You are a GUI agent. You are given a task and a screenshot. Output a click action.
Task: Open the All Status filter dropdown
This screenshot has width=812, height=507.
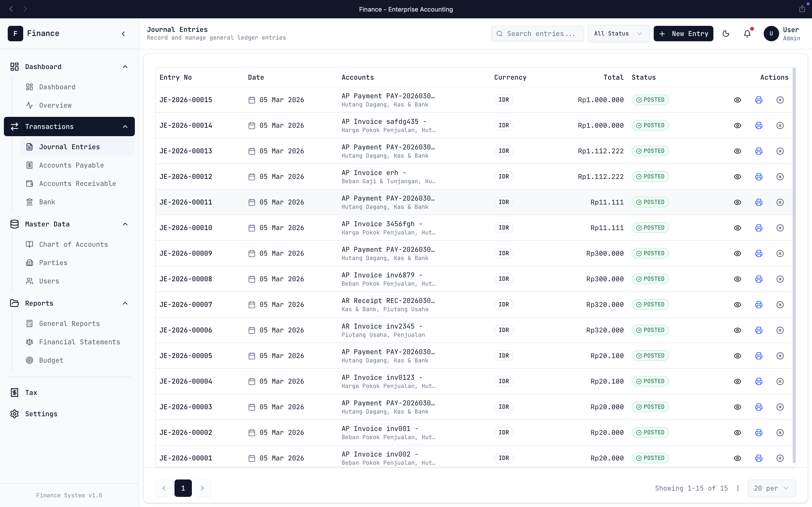[x=618, y=34]
